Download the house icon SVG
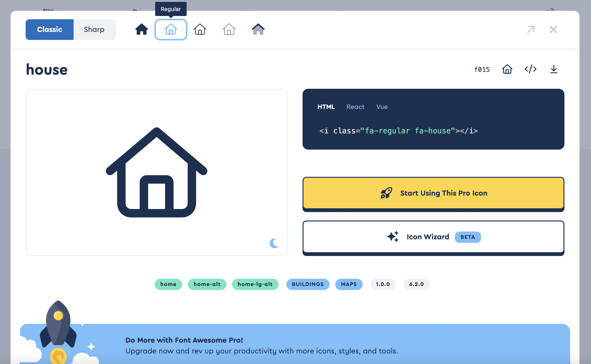The width and height of the screenshot is (591, 364). [x=553, y=69]
